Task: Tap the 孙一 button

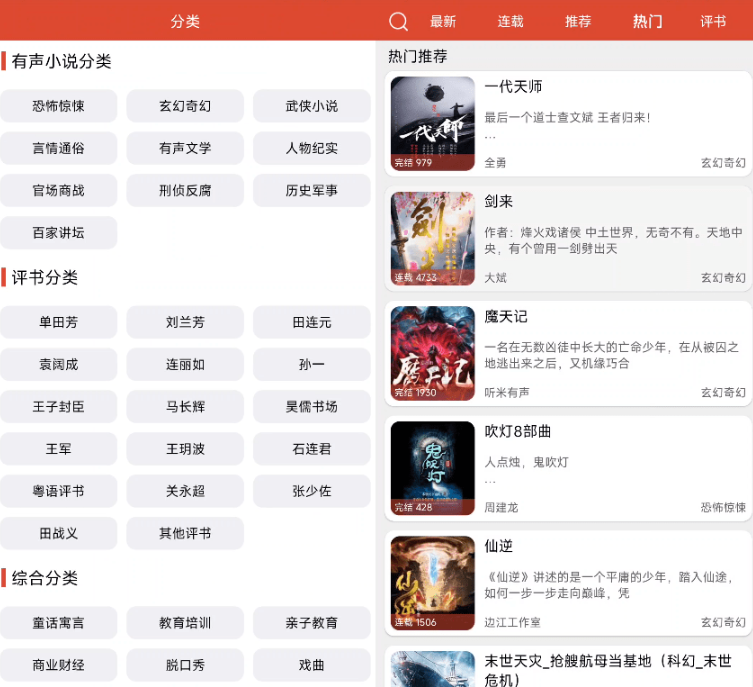Action: pos(312,364)
